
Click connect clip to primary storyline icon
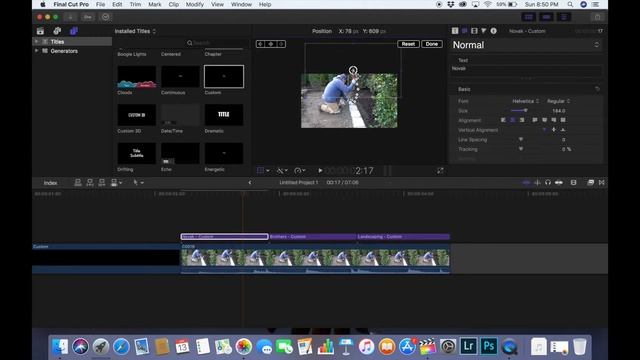[78, 182]
